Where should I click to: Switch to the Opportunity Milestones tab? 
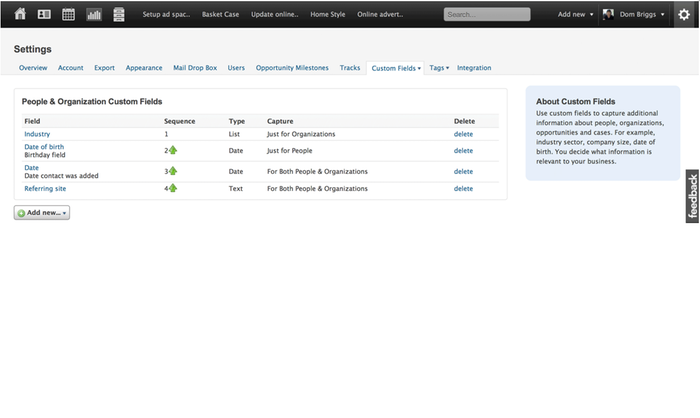tap(292, 68)
